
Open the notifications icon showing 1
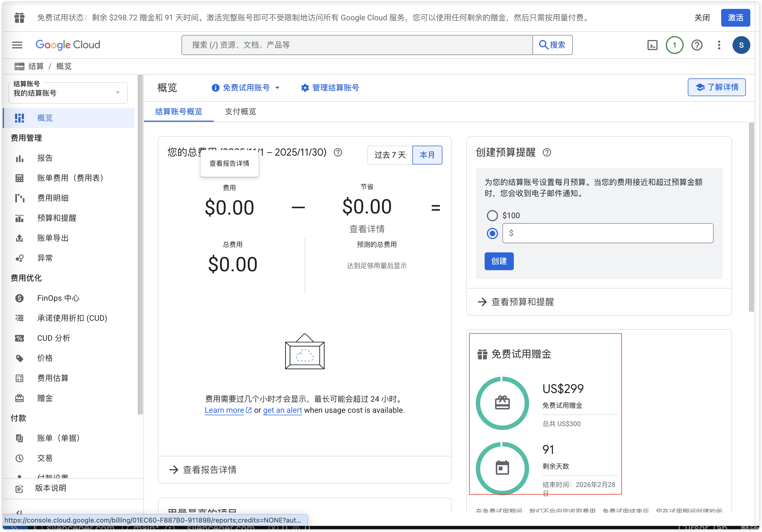tap(674, 45)
